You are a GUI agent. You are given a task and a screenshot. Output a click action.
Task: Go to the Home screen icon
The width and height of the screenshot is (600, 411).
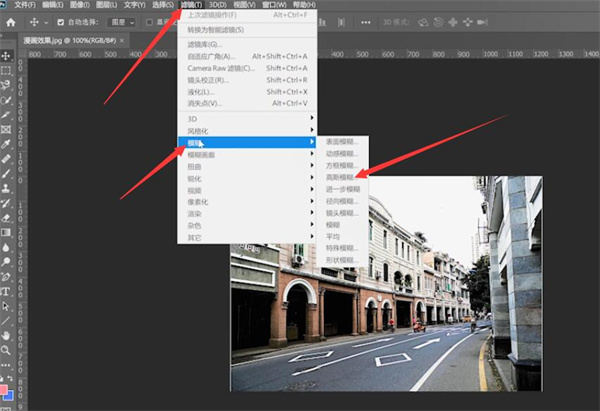(x=11, y=22)
